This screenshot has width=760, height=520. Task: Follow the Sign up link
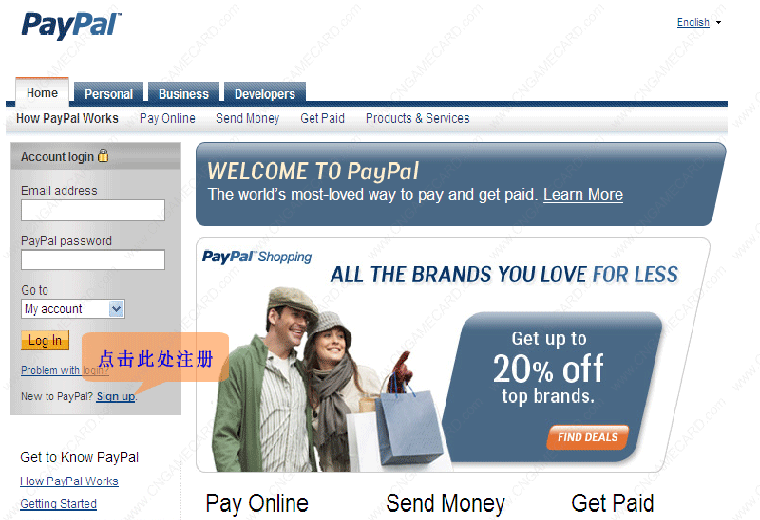(x=116, y=396)
